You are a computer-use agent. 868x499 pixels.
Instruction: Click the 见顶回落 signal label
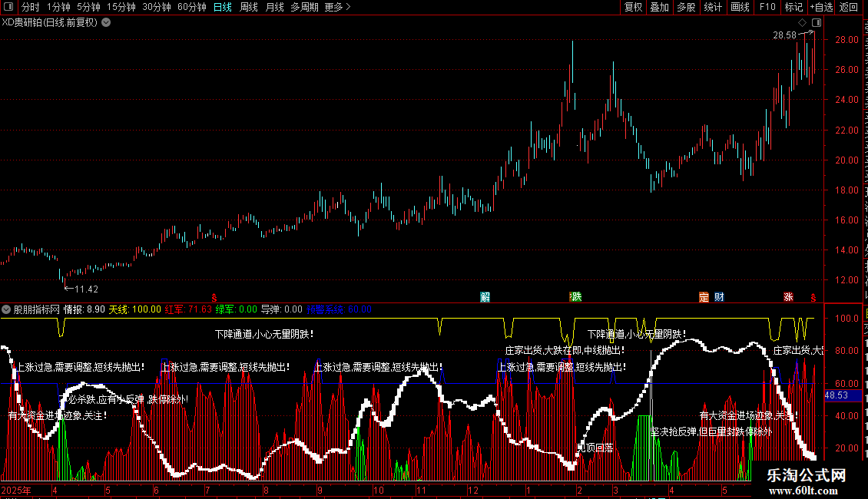(595, 448)
